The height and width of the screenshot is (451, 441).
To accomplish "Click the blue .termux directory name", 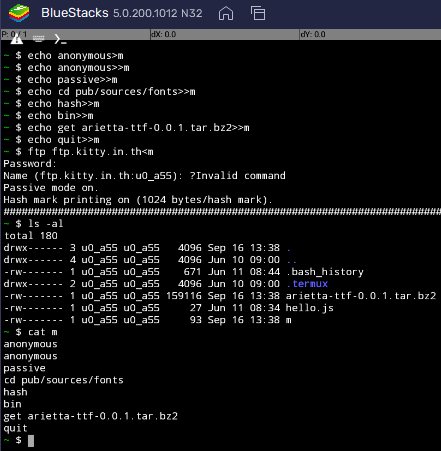I will tap(307, 284).
